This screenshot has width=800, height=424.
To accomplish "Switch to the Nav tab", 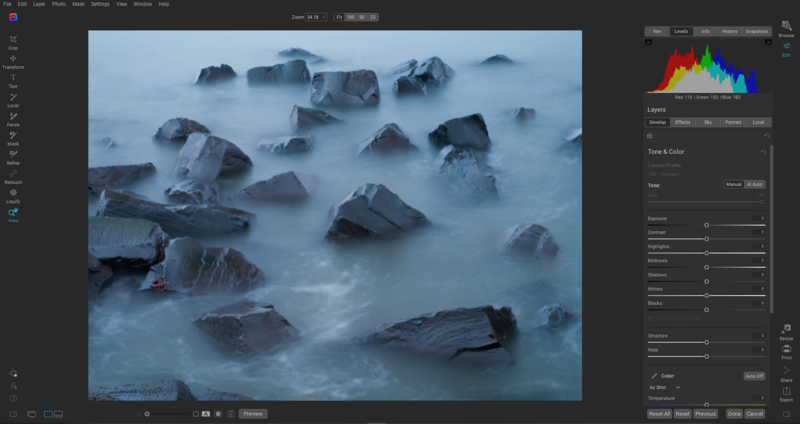I will [657, 31].
